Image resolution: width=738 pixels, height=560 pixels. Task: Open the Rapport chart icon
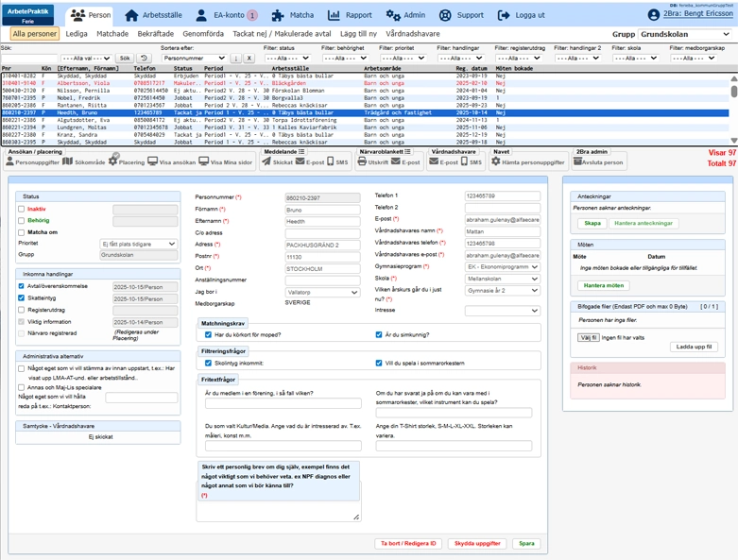[x=334, y=15]
